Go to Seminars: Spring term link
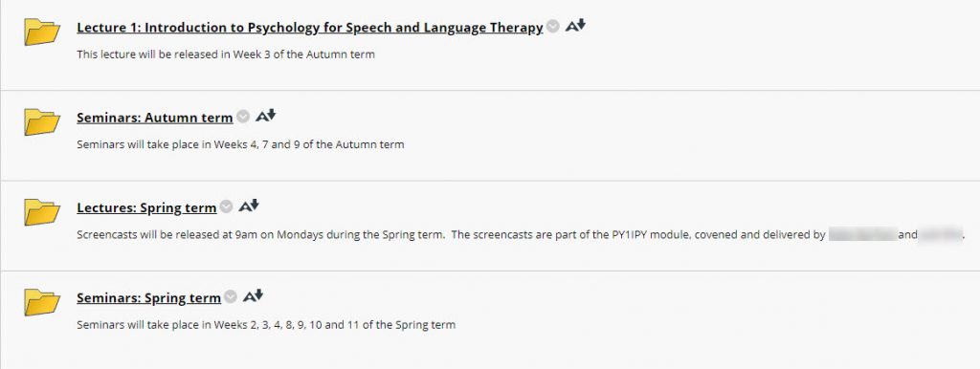980x369 pixels. pyautogui.click(x=148, y=298)
